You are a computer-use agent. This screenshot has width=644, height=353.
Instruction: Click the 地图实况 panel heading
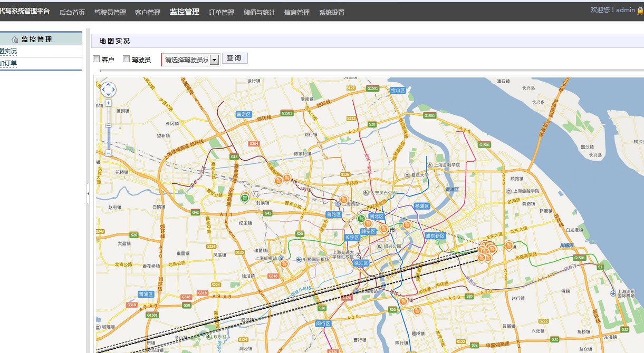tap(114, 41)
